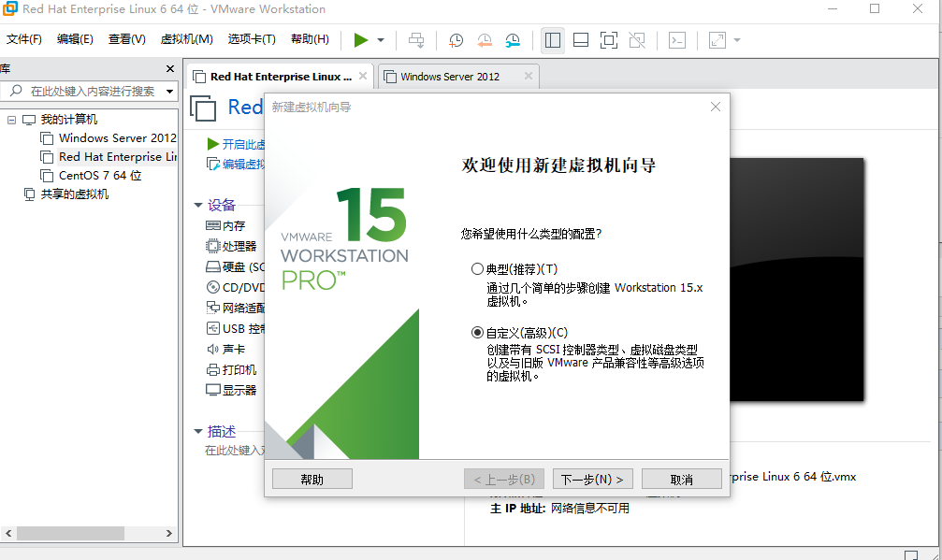Viewport: 942px width, 560px height.
Task: Enter full screen mode icon
Action: (x=609, y=40)
